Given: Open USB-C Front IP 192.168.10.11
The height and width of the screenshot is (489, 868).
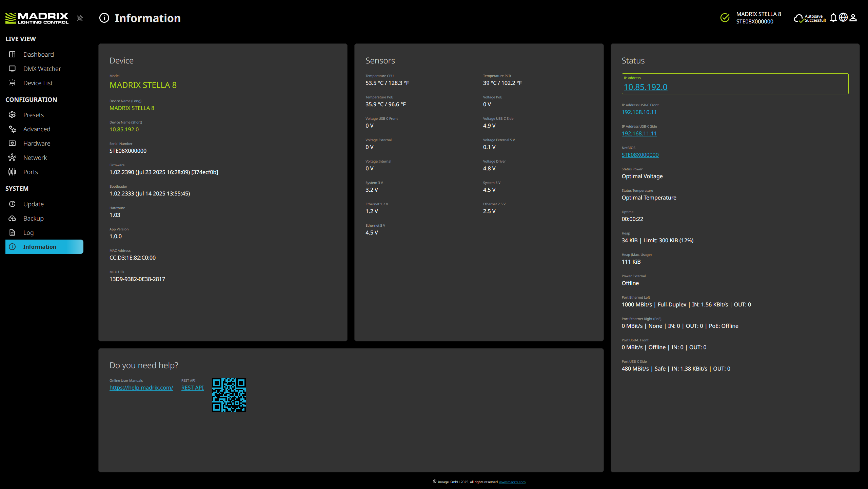Looking at the screenshot, I should point(639,112).
